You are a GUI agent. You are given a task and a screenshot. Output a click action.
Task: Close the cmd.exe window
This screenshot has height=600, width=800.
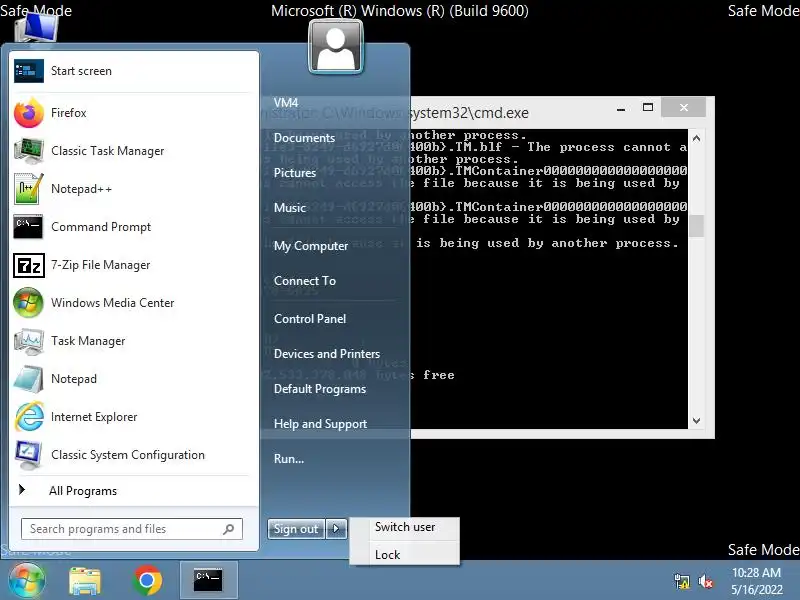[684, 107]
